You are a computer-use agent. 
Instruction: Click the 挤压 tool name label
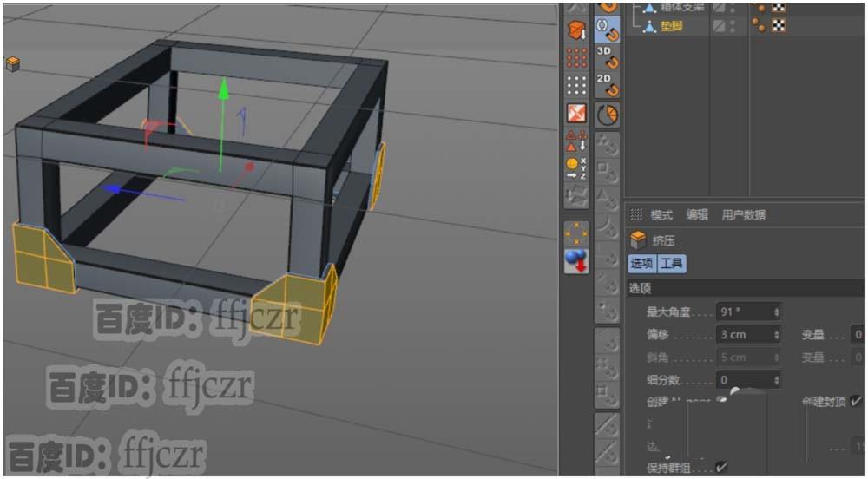662,240
